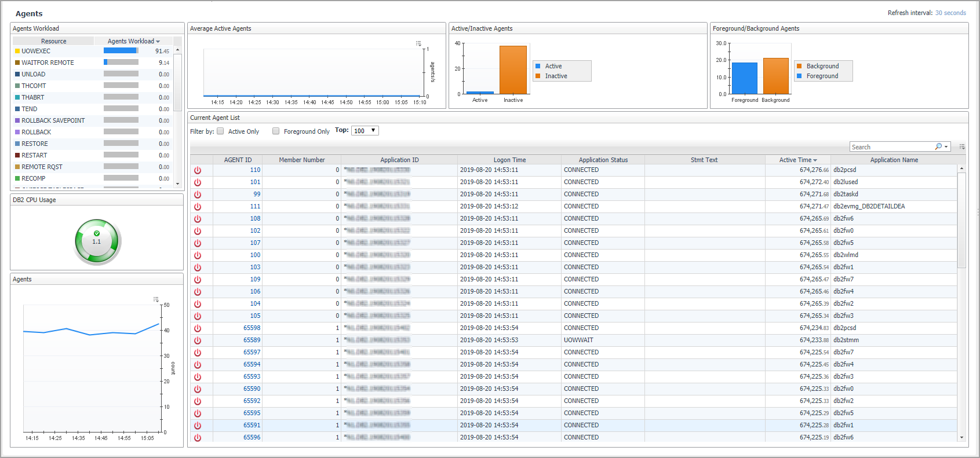Click the table customizer icon beside Search
The height and width of the screenshot is (458, 980).
pyautogui.click(x=962, y=147)
